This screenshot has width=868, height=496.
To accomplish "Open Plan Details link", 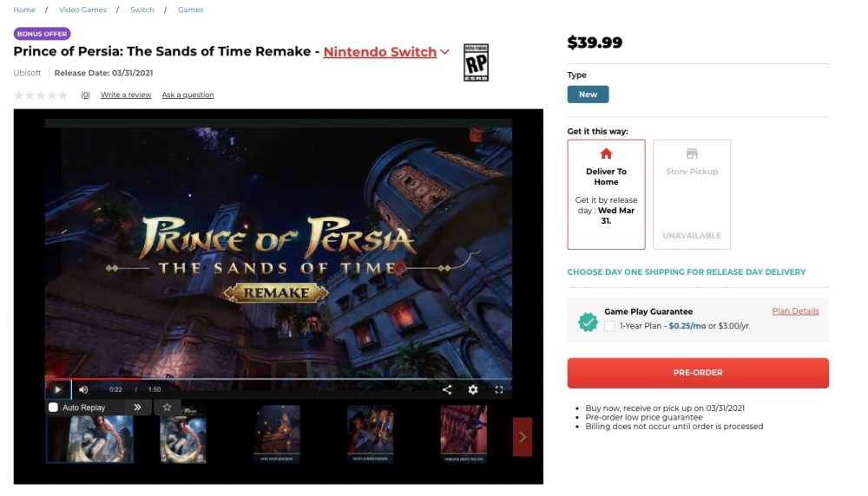I will coord(795,310).
